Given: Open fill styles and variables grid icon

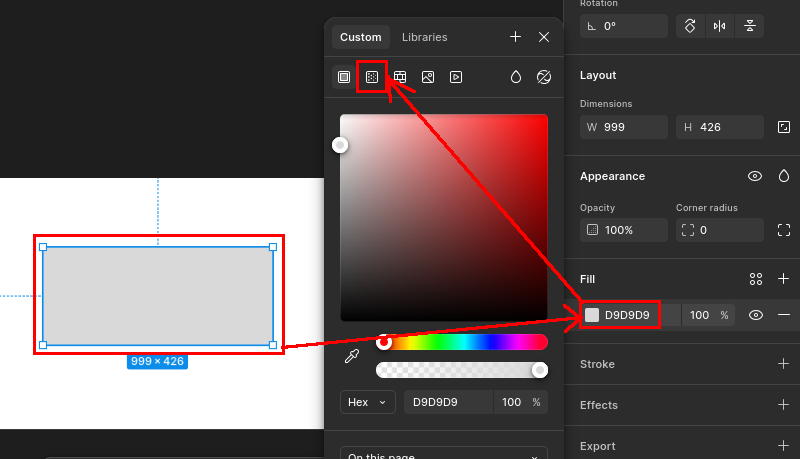Looking at the screenshot, I should [756, 279].
